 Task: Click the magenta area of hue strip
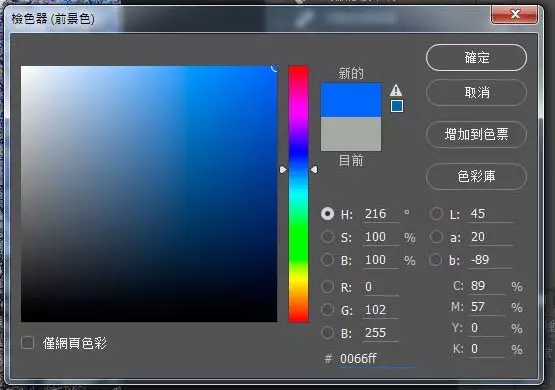[298, 108]
